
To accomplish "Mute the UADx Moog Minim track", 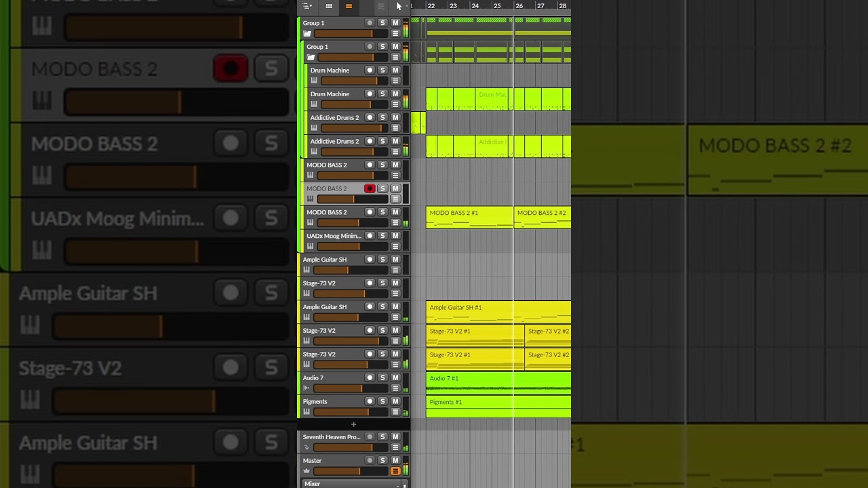I will coord(395,236).
